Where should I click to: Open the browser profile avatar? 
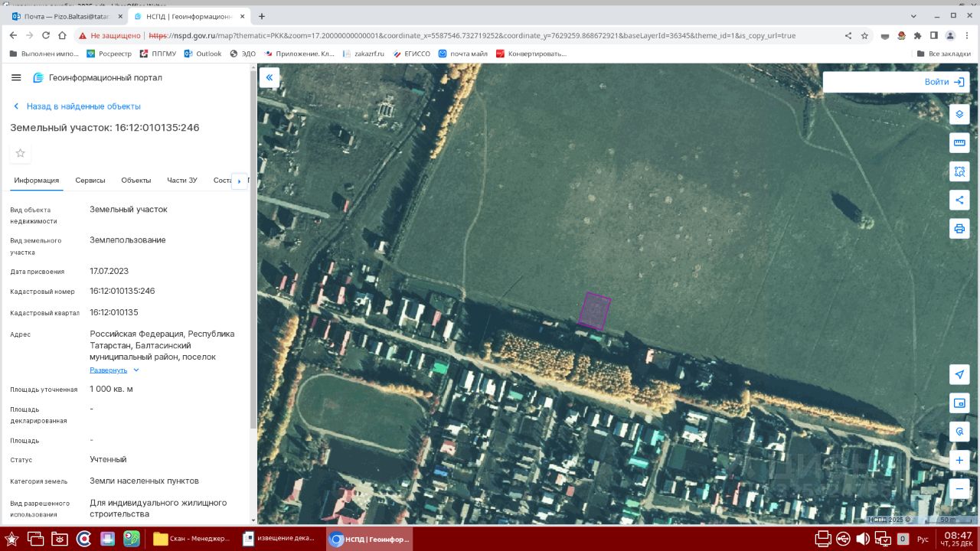point(950,35)
